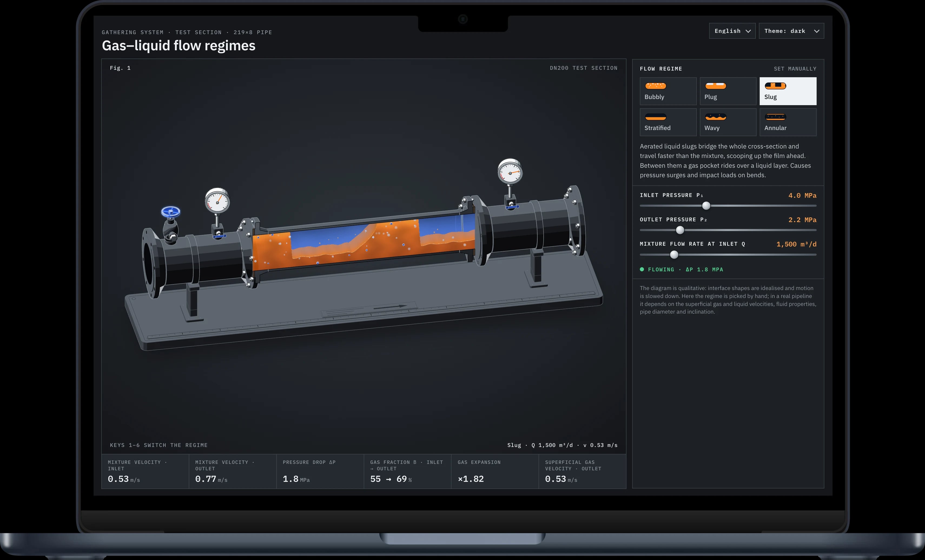Click the Superficial Gas Velocity Outlet card
The image size is (925, 560).
click(583, 471)
